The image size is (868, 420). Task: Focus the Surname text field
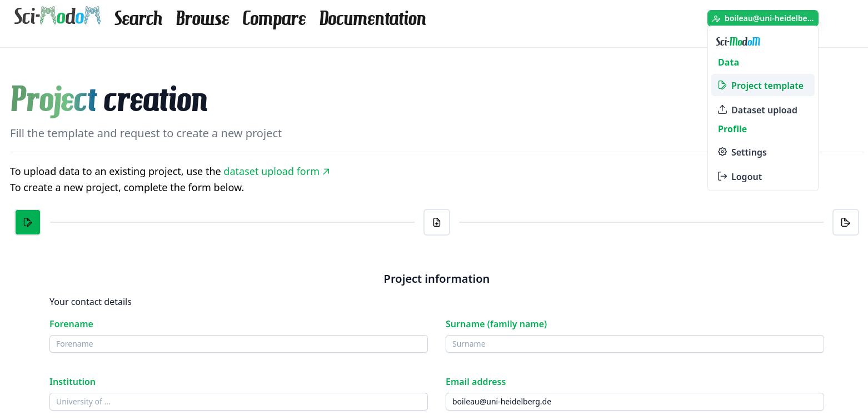point(635,344)
